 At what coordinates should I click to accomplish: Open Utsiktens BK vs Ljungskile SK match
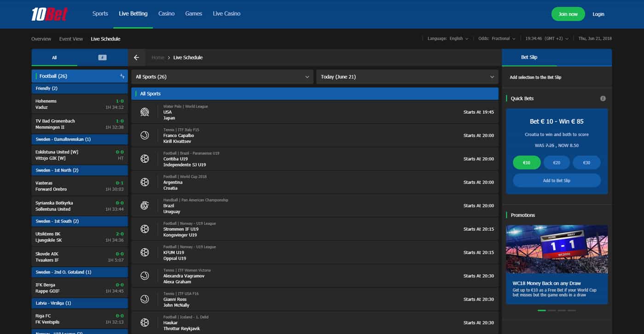[x=80, y=237]
